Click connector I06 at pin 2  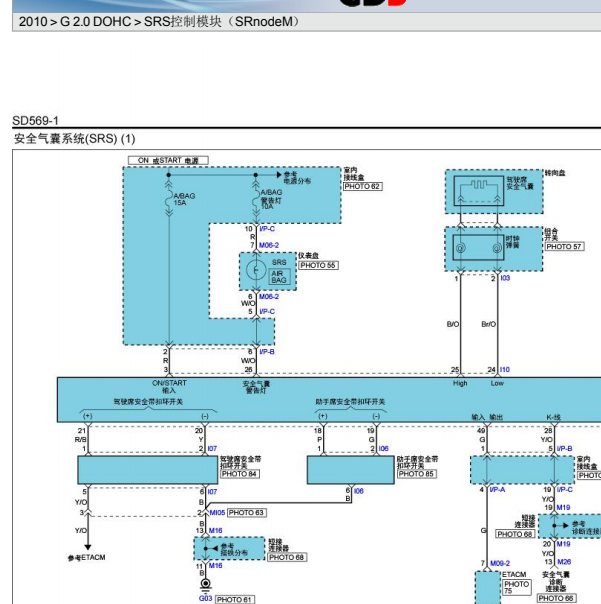383,448
